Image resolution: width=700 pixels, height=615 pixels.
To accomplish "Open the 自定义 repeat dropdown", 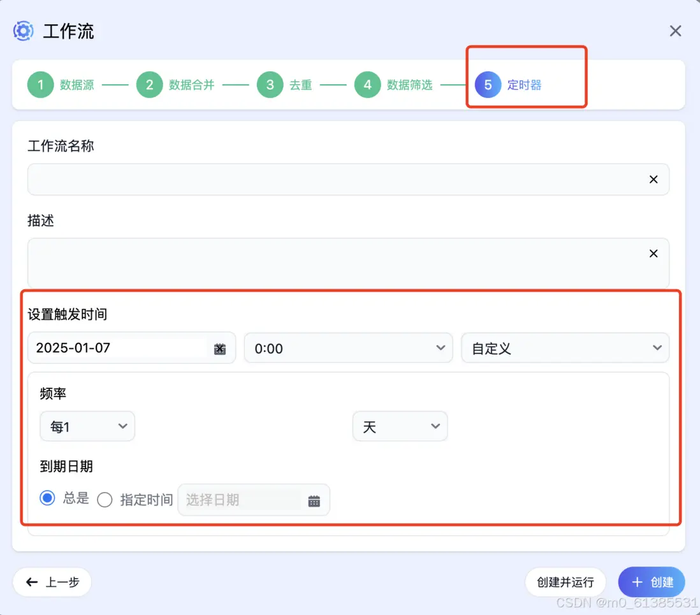I will pyautogui.click(x=565, y=348).
